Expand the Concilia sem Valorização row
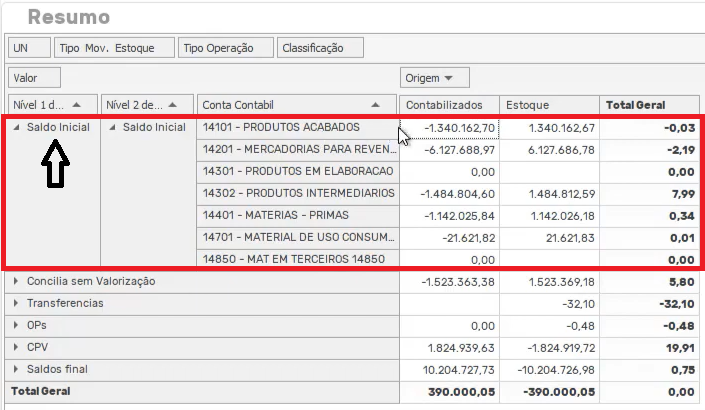The width and height of the screenshot is (705, 410). coord(16,282)
